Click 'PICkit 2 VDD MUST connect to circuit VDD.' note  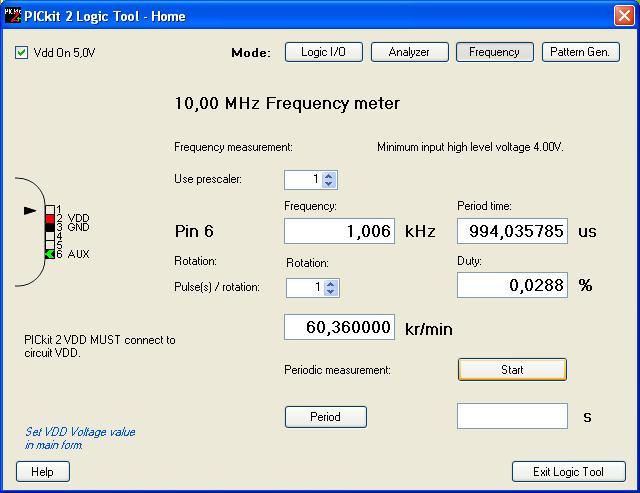coord(100,346)
